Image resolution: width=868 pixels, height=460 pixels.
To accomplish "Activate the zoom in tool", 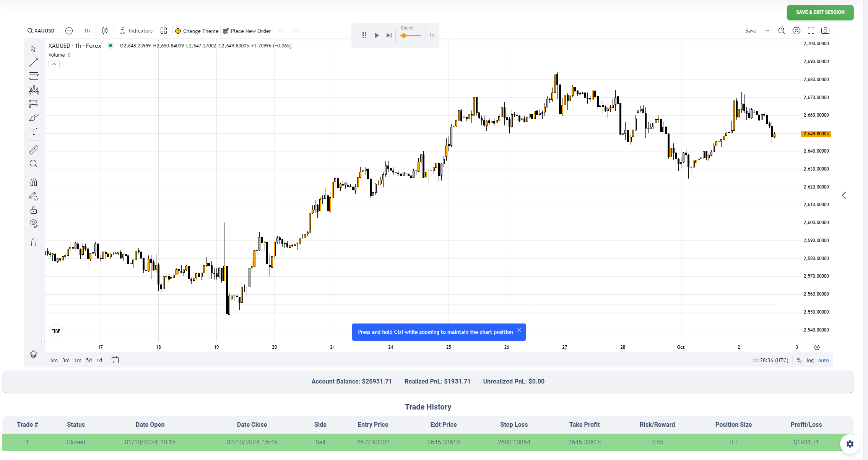I will pos(33,163).
